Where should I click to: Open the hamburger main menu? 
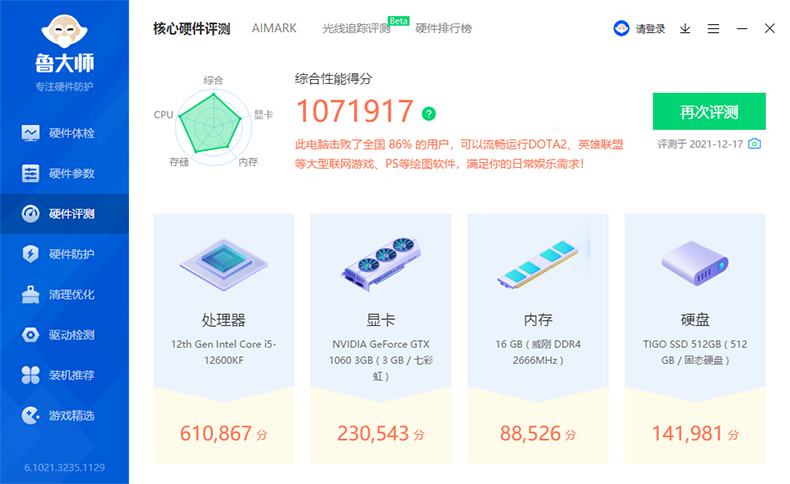click(x=713, y=29)
